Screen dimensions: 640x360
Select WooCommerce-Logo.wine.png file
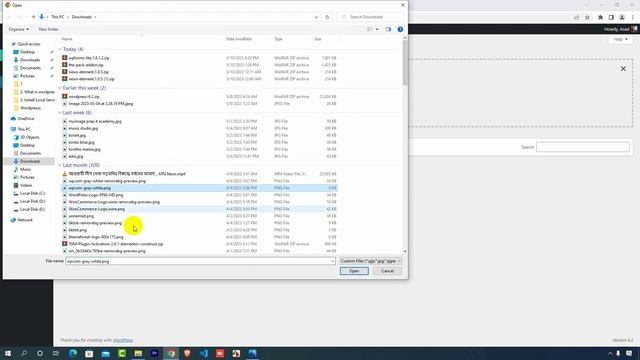96,209
